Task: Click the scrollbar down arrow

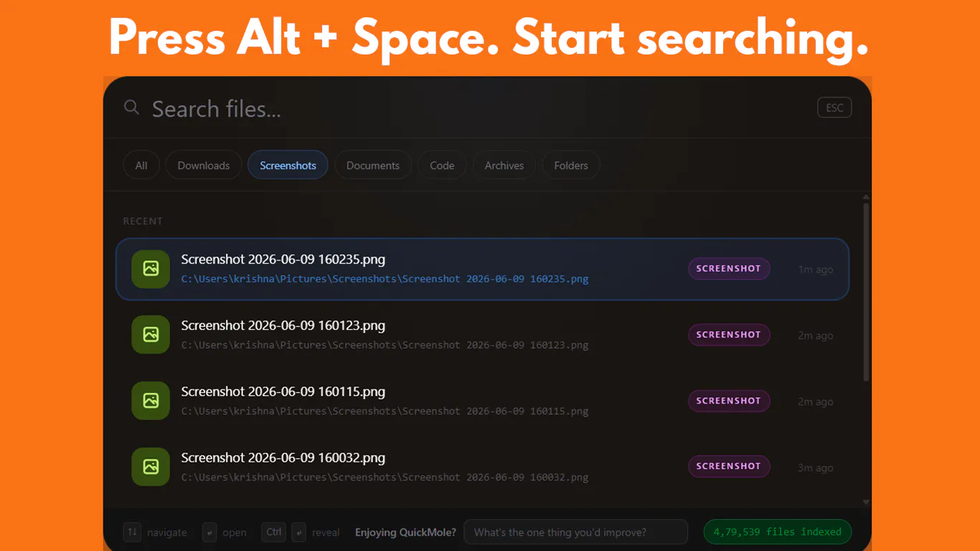Action: 866,503
